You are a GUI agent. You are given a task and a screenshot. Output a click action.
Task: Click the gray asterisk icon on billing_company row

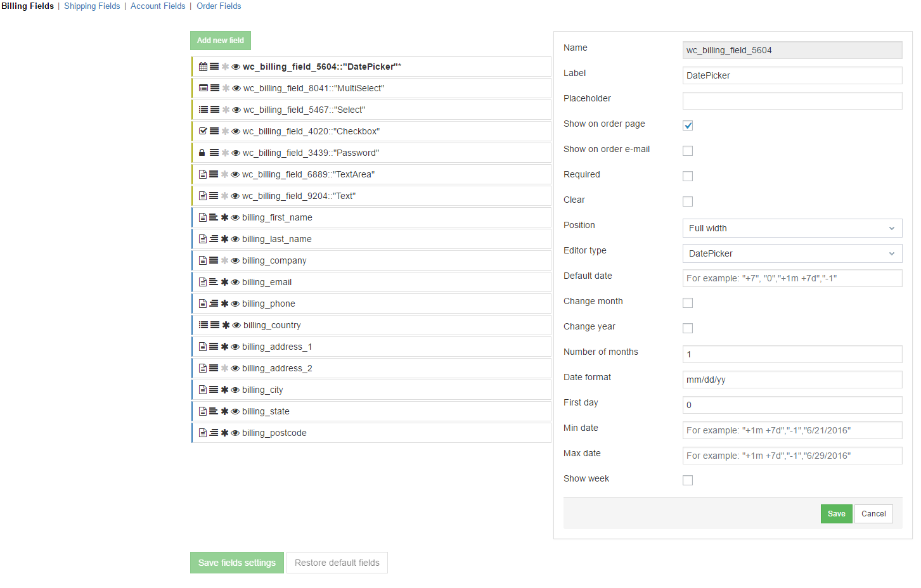(224, 260)
